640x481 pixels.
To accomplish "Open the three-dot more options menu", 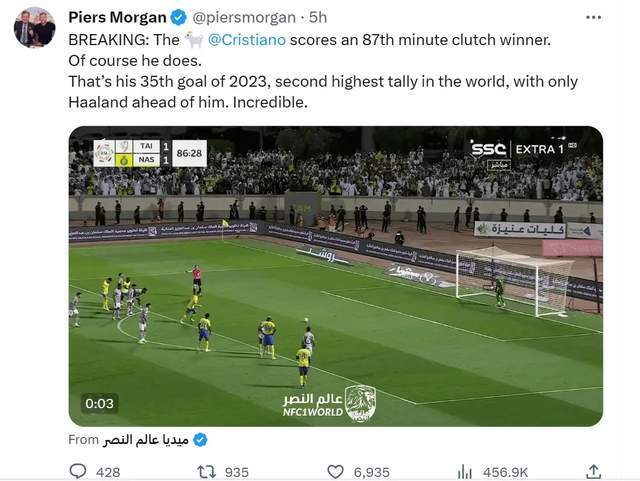I will click(x=593, y=18).
